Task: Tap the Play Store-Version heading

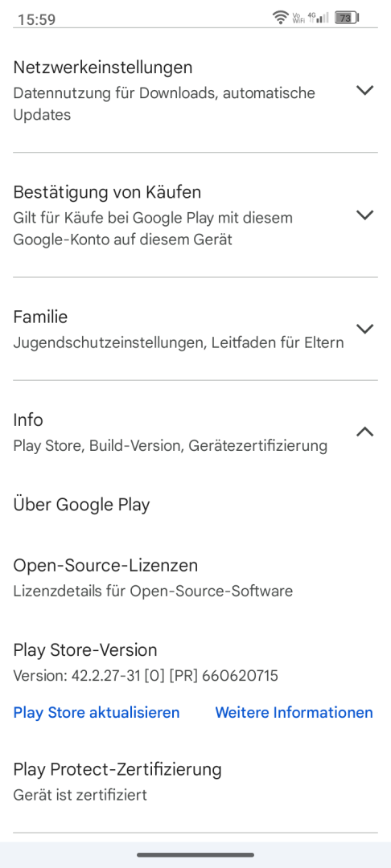Action: [x=85, y=650]
